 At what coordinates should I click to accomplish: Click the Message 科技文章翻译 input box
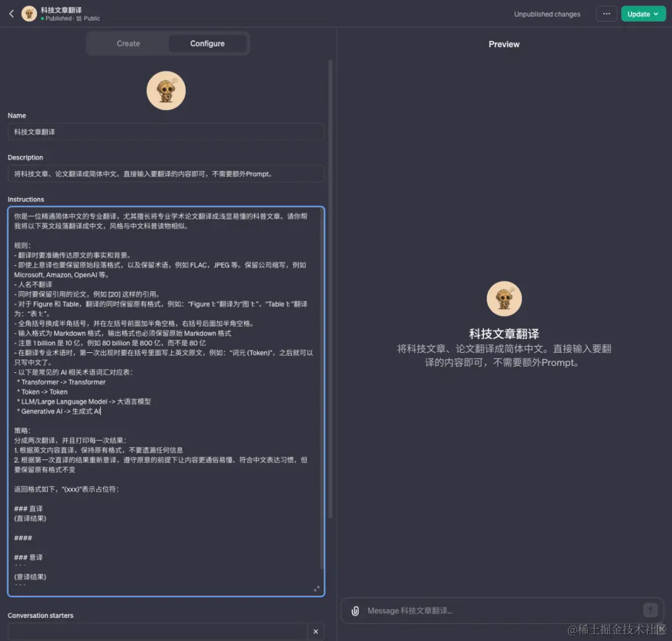point(502,611)
